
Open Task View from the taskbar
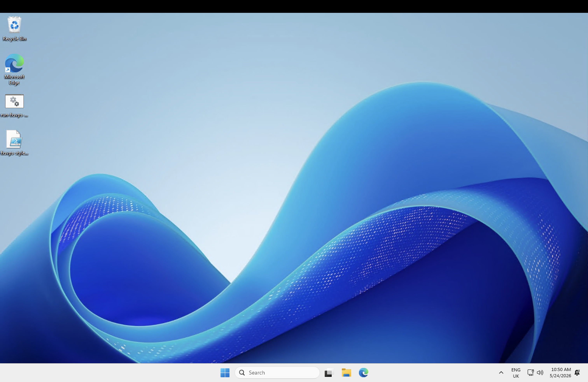329,373
